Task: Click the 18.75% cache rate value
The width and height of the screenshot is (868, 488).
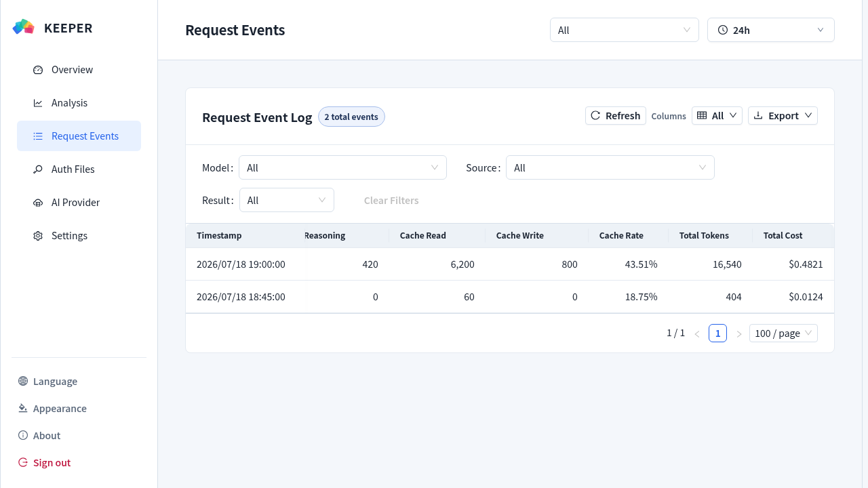Action: 641,297
